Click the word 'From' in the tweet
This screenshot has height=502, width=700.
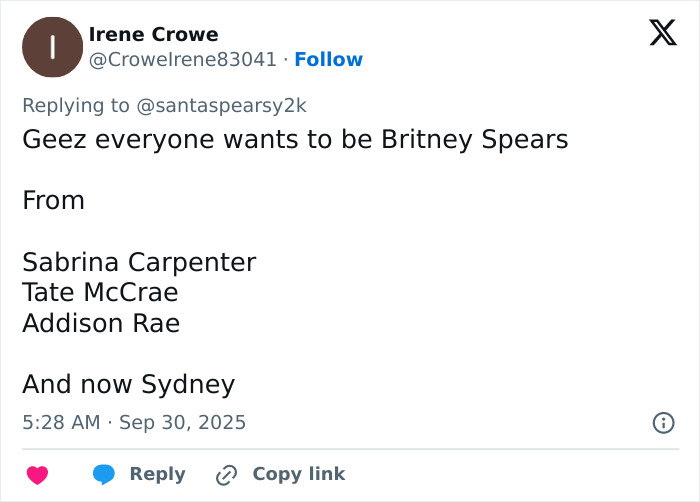(53, 200)
